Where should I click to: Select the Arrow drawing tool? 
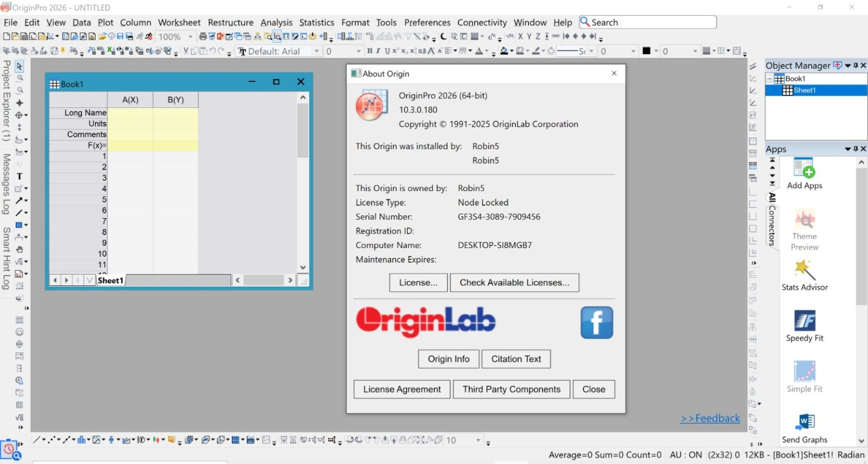click(19, 201)
